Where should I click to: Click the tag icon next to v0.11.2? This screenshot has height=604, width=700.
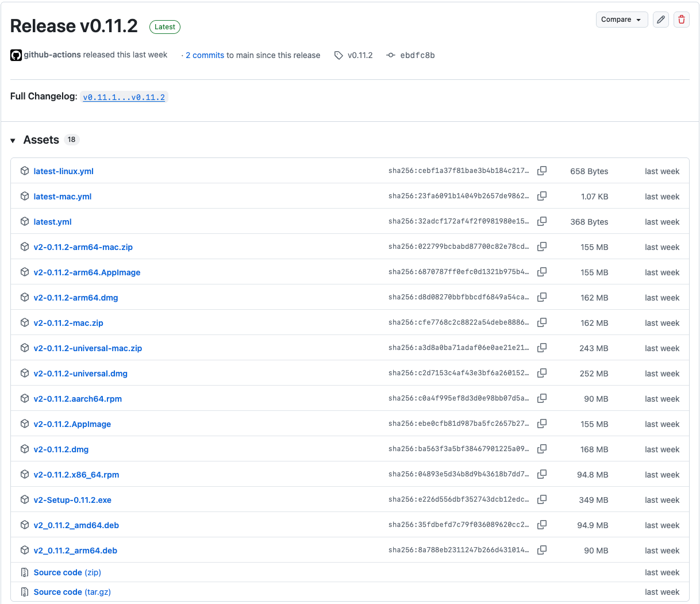click(x=339, y=55)
